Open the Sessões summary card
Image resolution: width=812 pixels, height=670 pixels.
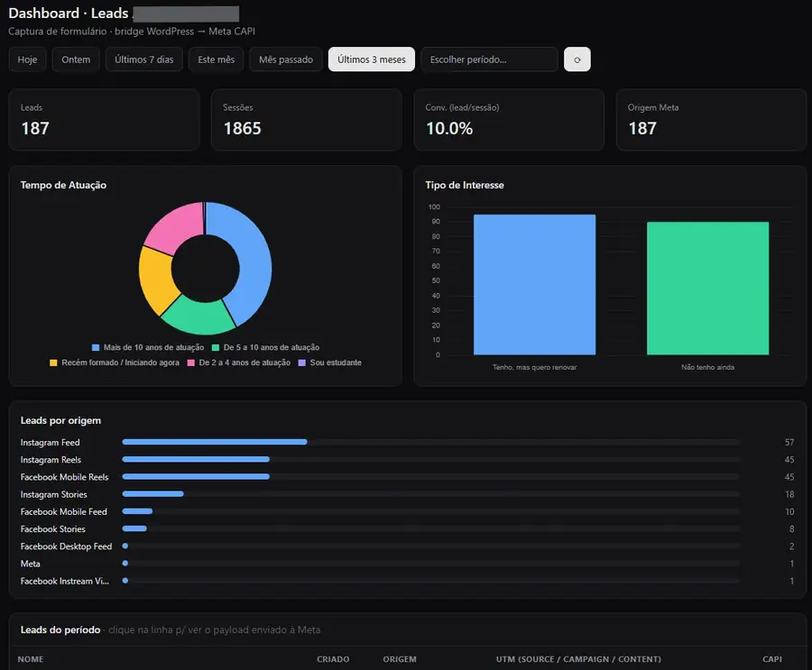coord(307,120)
